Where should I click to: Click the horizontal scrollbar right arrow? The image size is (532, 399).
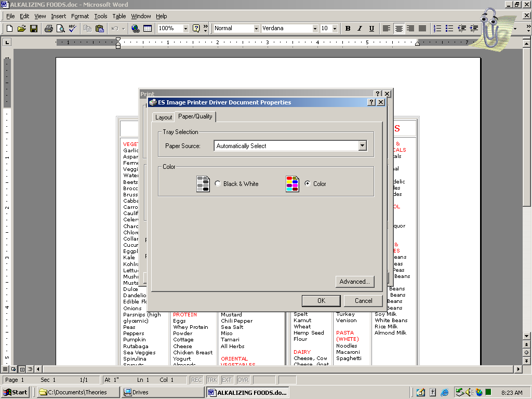(x=518, y=369)
